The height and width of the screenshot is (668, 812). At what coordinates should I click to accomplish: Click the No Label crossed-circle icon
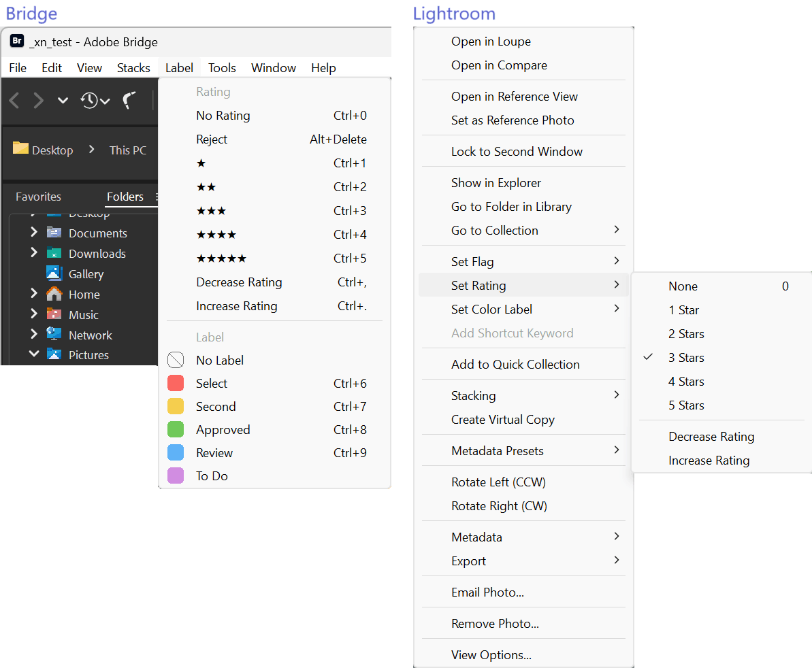point(176,361)
